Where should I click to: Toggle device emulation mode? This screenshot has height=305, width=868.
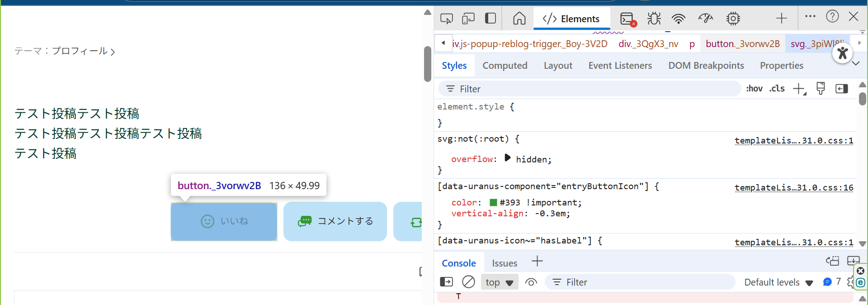point(468,19)
